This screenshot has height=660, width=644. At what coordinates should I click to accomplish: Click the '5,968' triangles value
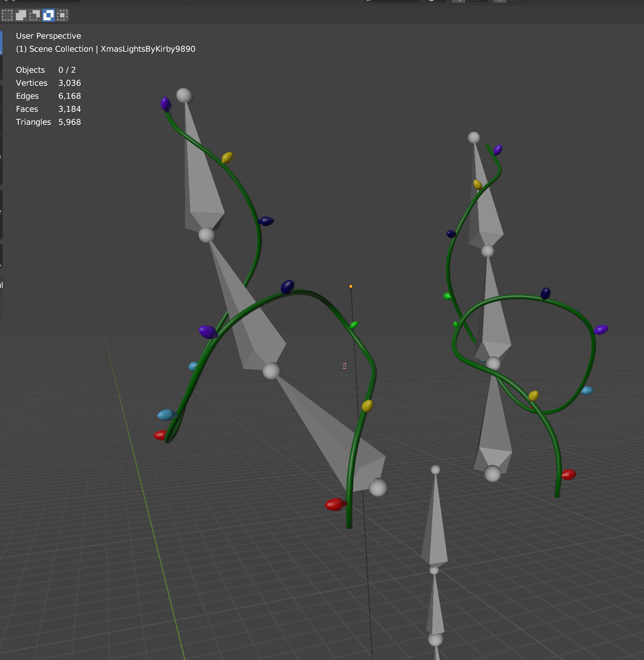tap(70, 122)
